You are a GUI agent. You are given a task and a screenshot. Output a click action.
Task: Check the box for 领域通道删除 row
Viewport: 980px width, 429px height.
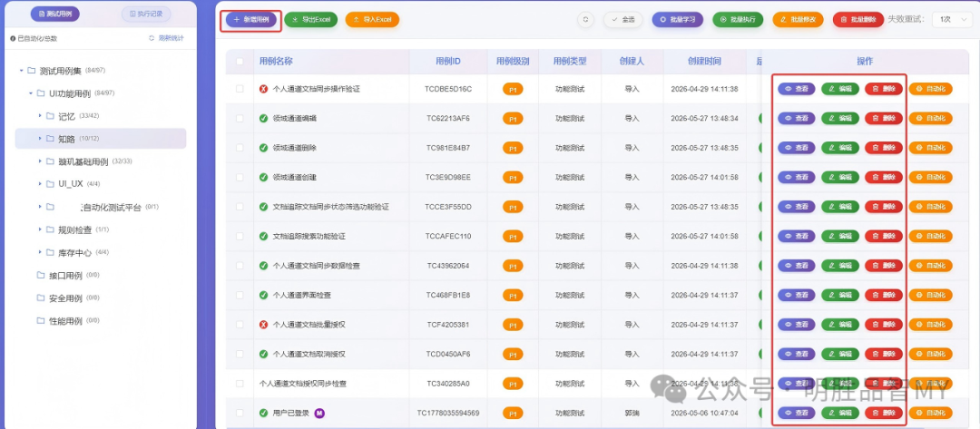click(240, 148)
